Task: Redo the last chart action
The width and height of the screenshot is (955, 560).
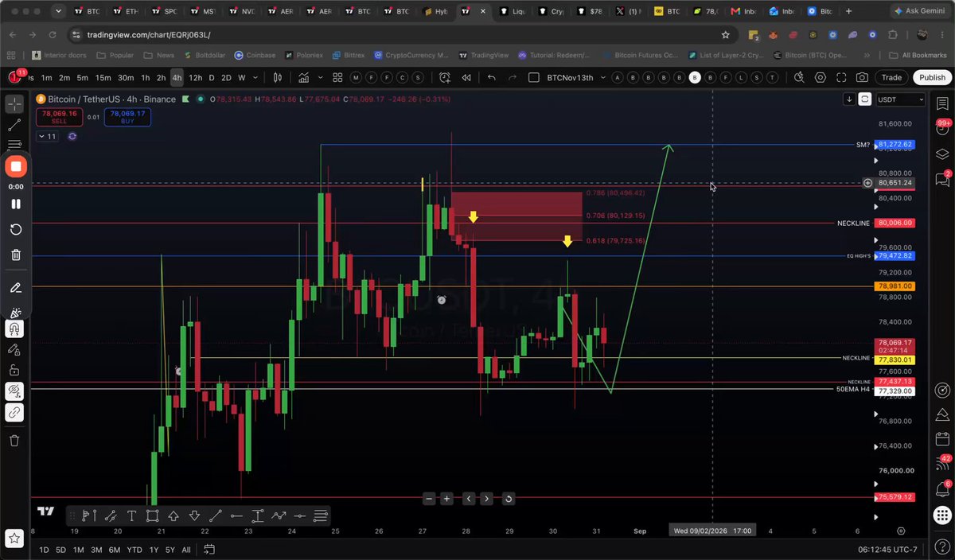Action: coord(513,77)
